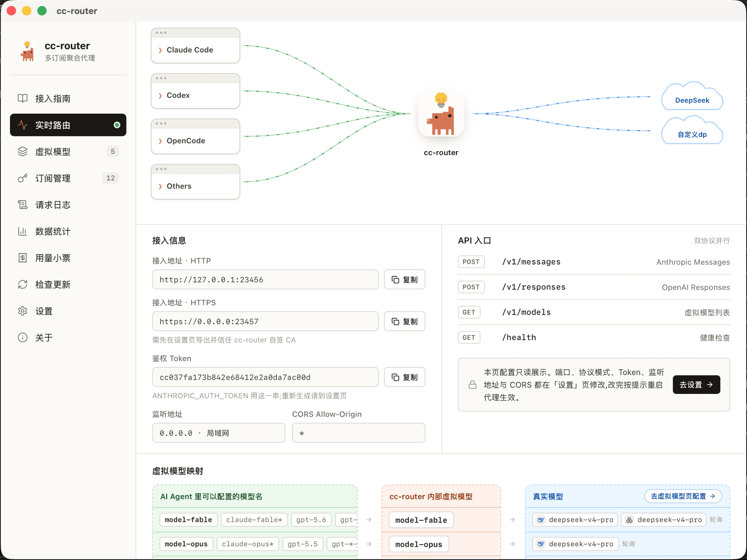Select 检查更新 in the sidebar
The width and height of the screenshot is (747, 560).
click(68, 285)
